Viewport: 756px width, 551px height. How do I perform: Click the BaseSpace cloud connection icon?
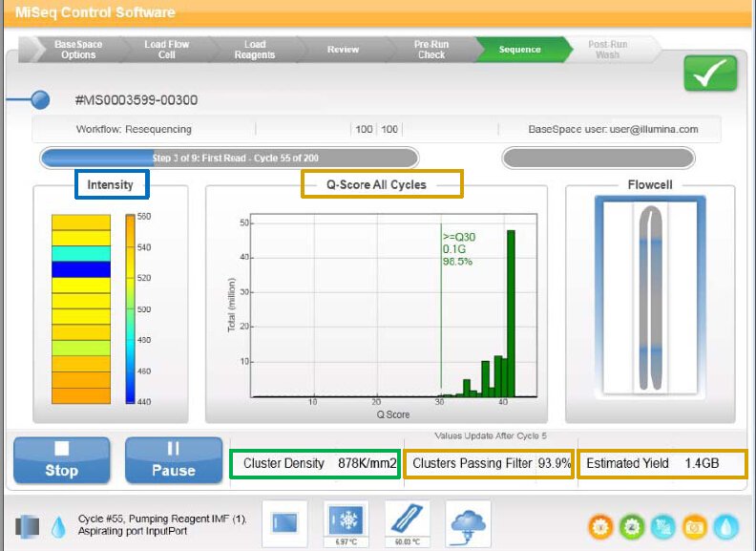click(468, 524)
